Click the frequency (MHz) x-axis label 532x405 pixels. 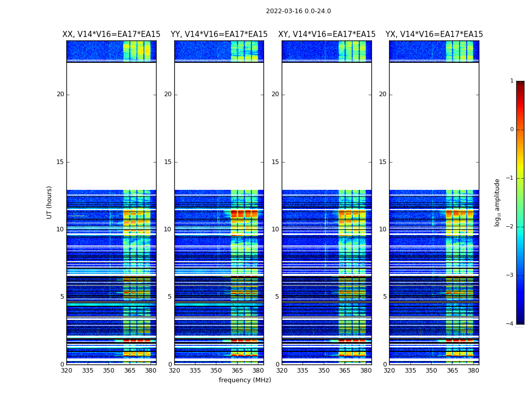click(245, 380)
